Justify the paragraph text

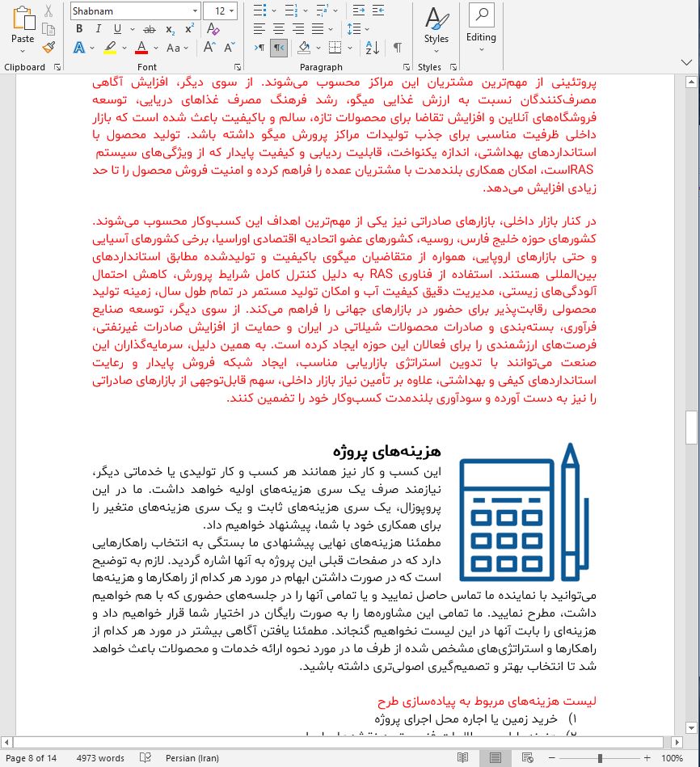(x=318, y=29)
